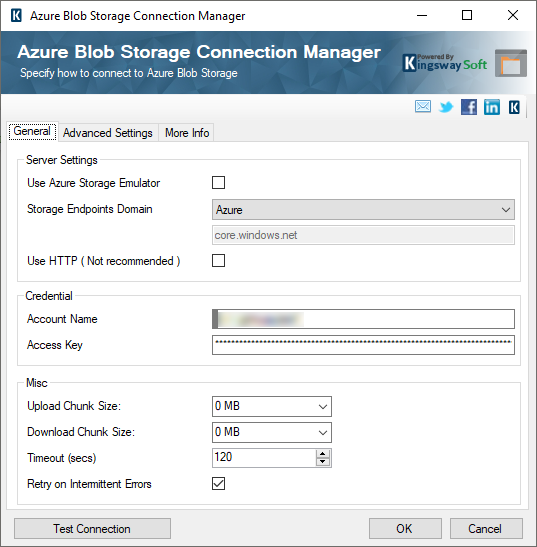Open the Twitter bird icon link
Viewport: 537px width, 547px height.
pyautogui.click(x=446, y=107)
